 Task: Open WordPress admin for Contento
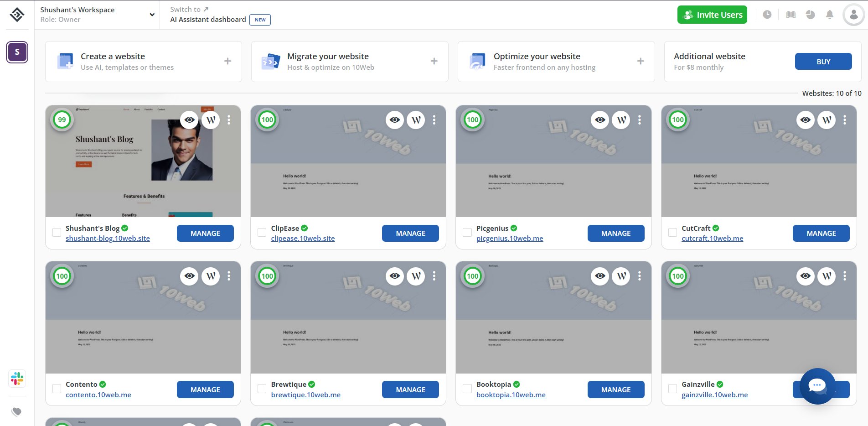pos(211,276)
